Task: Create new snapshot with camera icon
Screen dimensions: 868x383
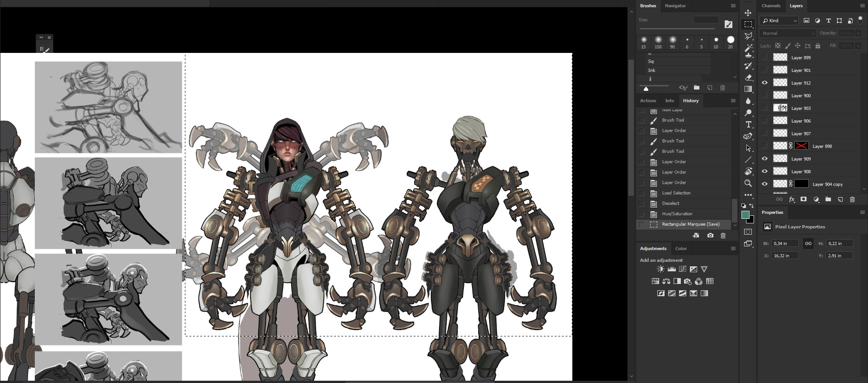Action: 710,236
